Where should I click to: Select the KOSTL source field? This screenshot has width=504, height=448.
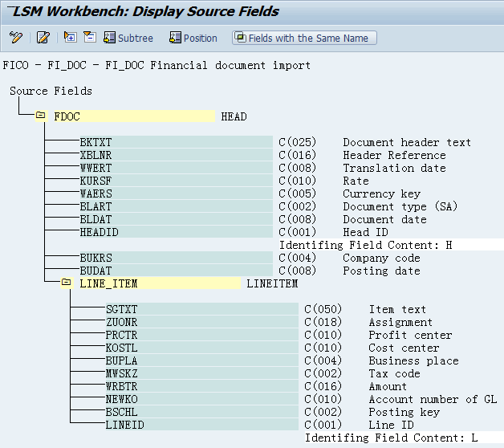click(202, 348)
